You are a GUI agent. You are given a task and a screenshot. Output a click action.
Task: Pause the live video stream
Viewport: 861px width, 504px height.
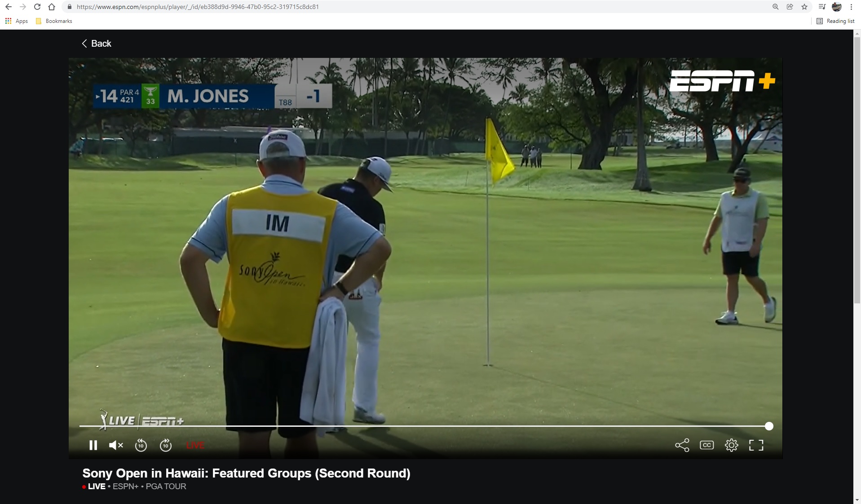(x=93, y=445)
